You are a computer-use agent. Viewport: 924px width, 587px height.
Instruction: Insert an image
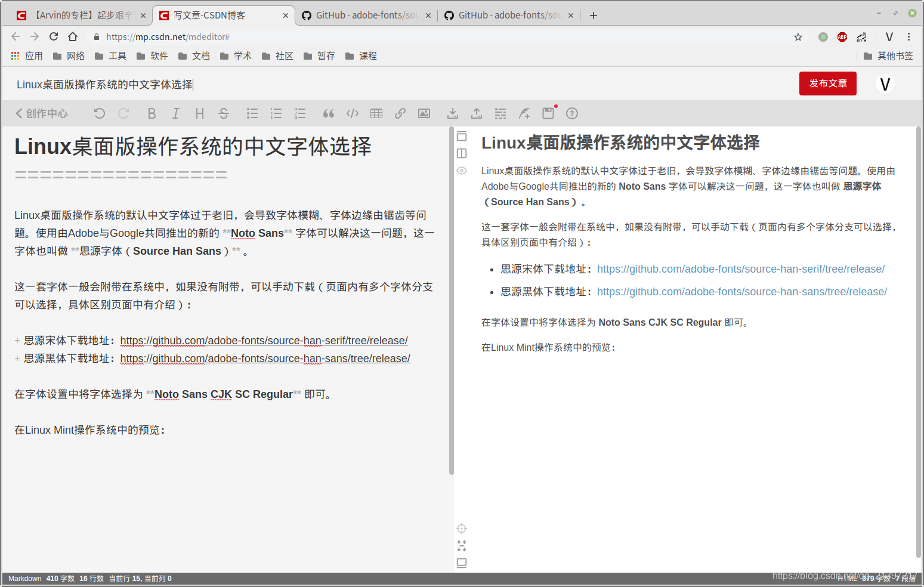(424, 113)
